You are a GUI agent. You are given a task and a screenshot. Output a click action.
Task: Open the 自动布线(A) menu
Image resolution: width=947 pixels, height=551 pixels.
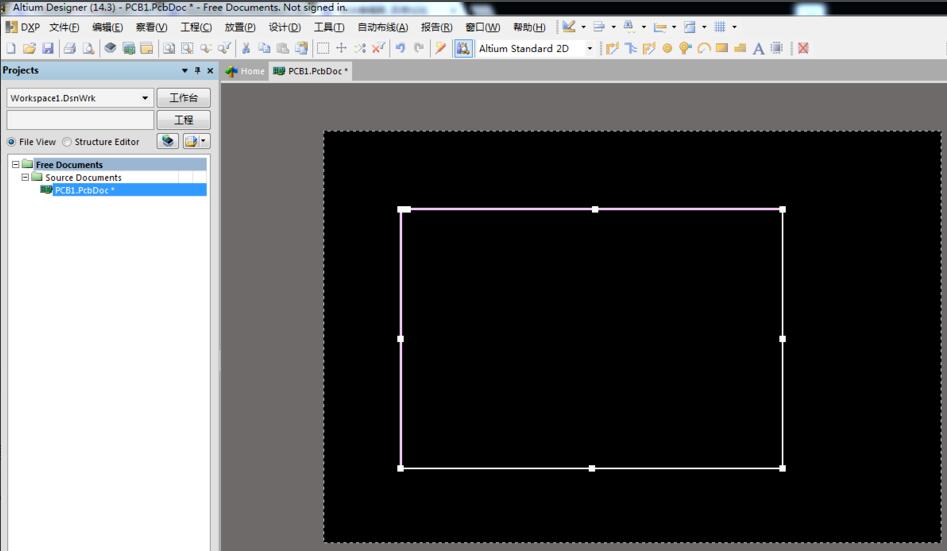coord(382,27)
